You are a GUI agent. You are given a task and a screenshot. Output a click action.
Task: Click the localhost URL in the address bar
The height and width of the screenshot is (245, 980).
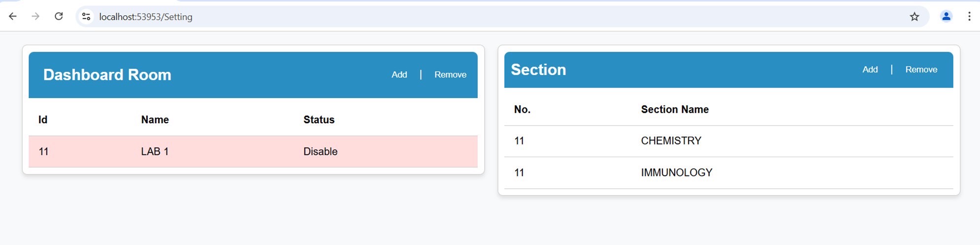146,17
